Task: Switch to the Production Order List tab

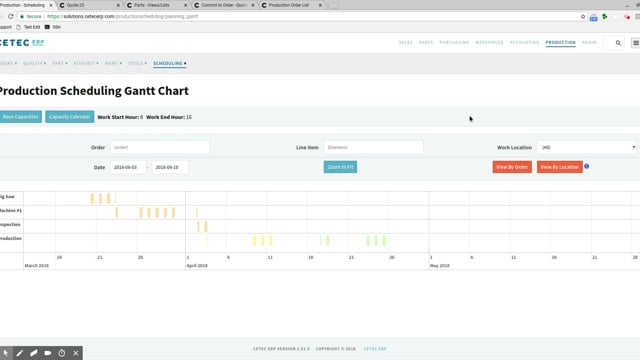Action: coord(291,5)
